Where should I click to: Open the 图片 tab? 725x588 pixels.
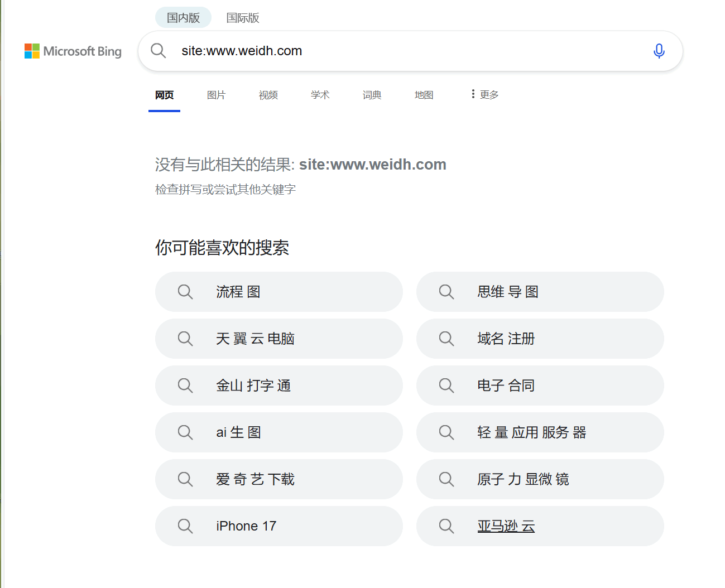[x=216, y=95]
